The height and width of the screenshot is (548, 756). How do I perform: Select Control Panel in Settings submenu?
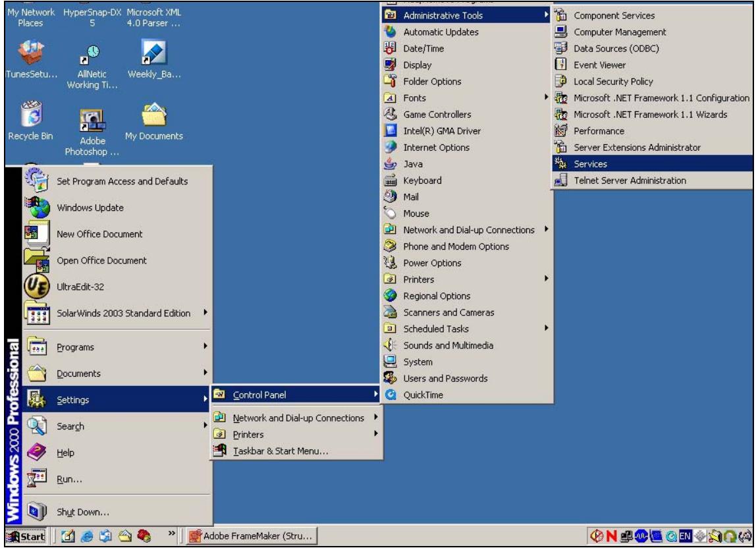296,395
